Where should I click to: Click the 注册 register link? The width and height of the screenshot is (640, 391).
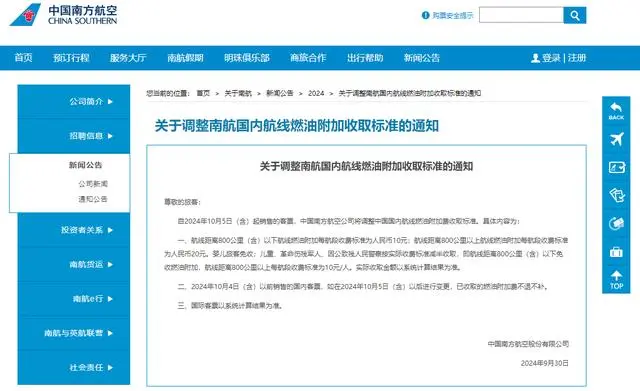click(x=577, y=58)
